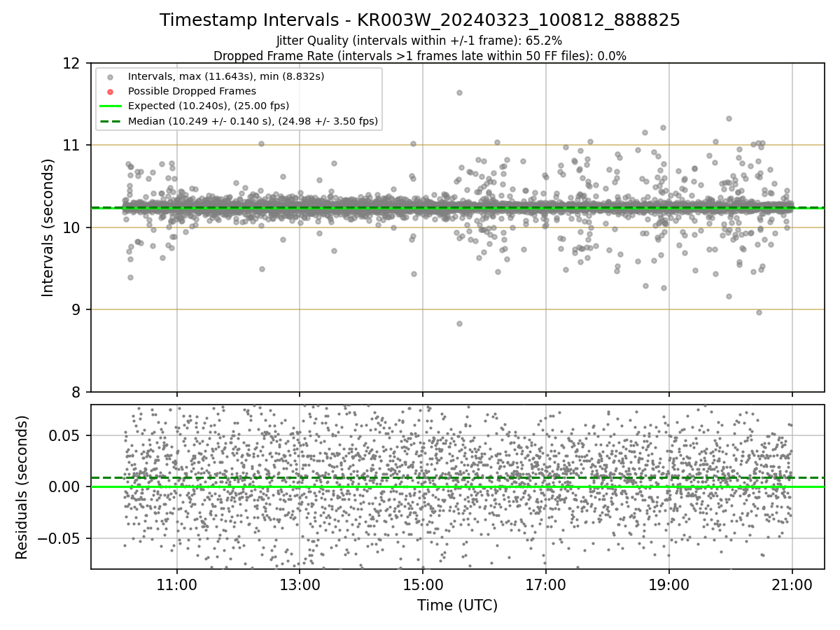The height and width of the screenshot is (630, 840).
Task: Click the red Possible Dropped Frames legend marker
Action: [110, 91]
